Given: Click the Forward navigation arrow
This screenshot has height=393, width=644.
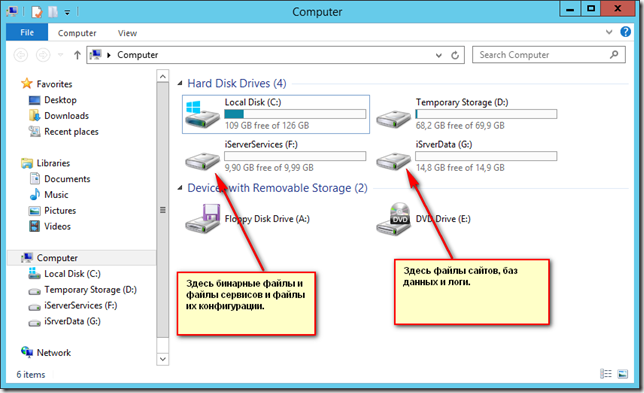Looking at the screenshot, I should (43, 55).
